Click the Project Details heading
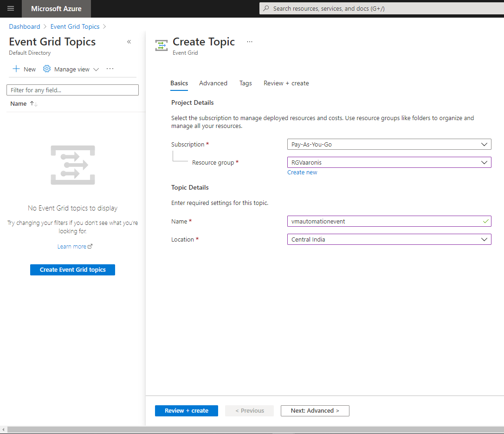Screen dimensions: 504x434 point(192,102)
